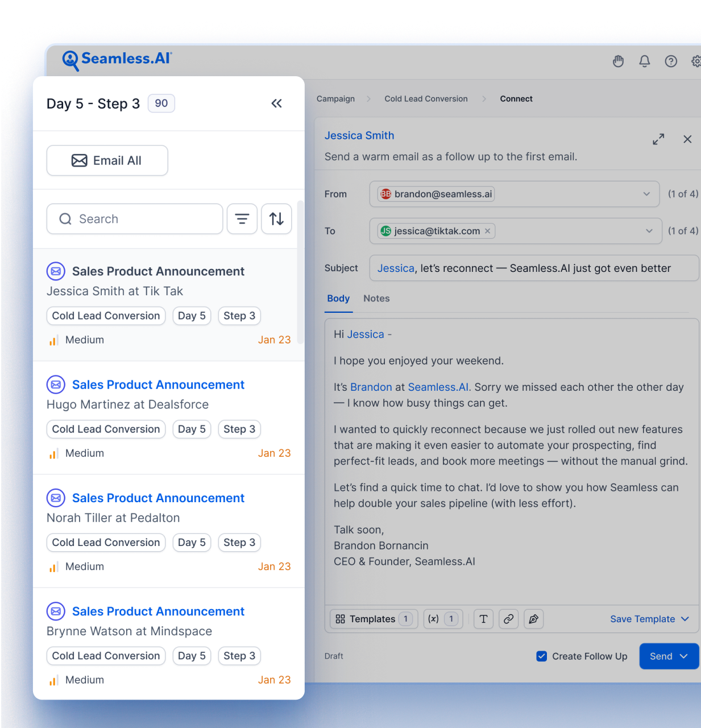Insert a link with chain icon
This screenshot has width=701, height=728.
508,619
